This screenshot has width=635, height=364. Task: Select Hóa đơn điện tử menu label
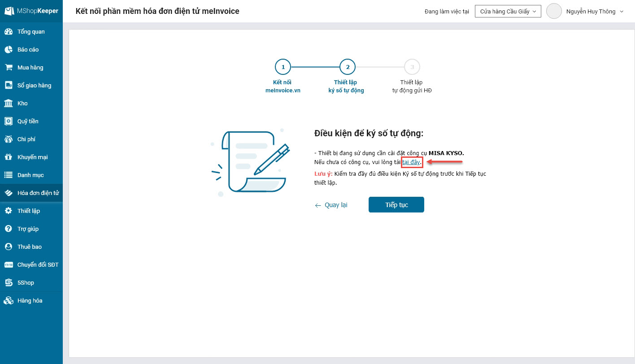(38, 193)
